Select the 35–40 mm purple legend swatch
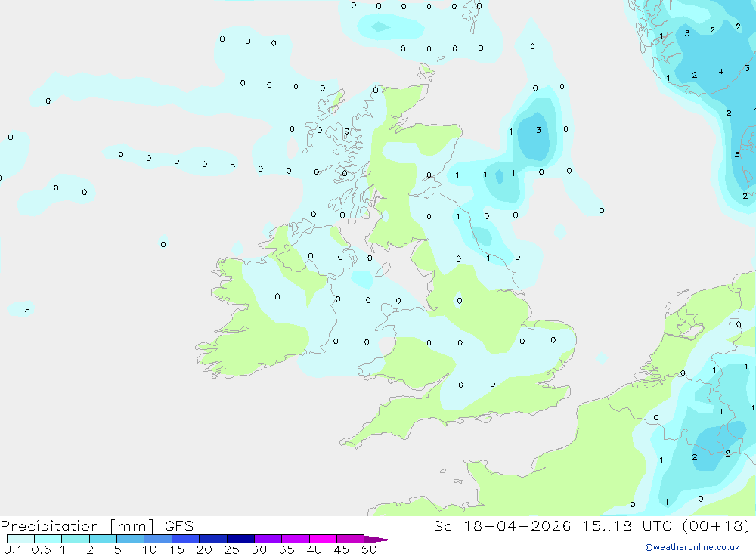The height and width of the screenshot is (554, 756). (x=296, y=539)
